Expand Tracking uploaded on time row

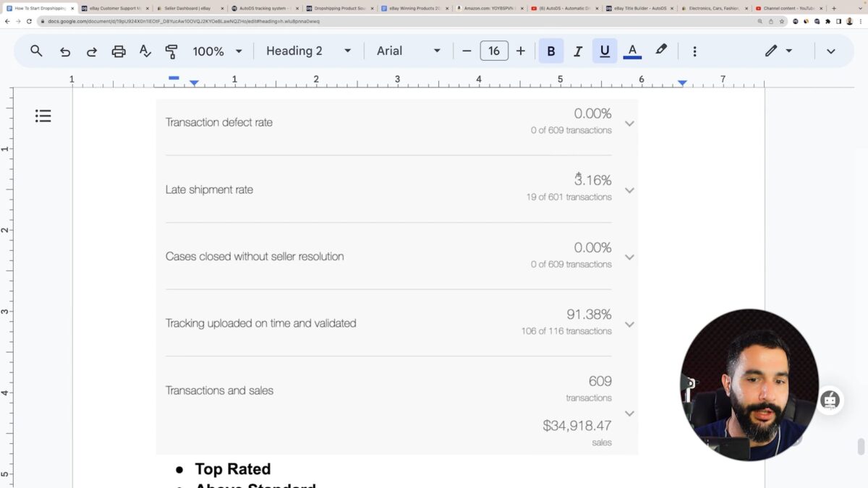pos(629,325)
